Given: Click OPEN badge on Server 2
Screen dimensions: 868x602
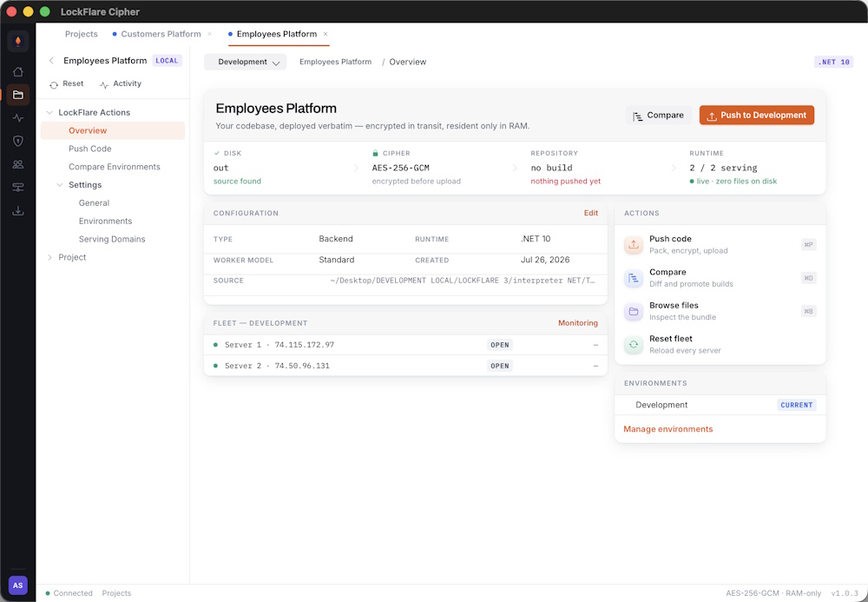Looking at the screenshot, I should click(x=500, y=366).
